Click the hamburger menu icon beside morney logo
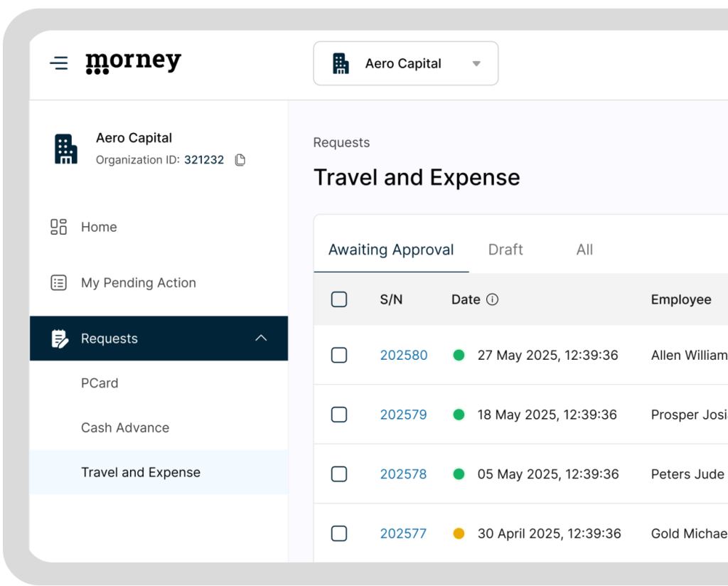This screenshot has height=586, width=728. coord(59,63)
